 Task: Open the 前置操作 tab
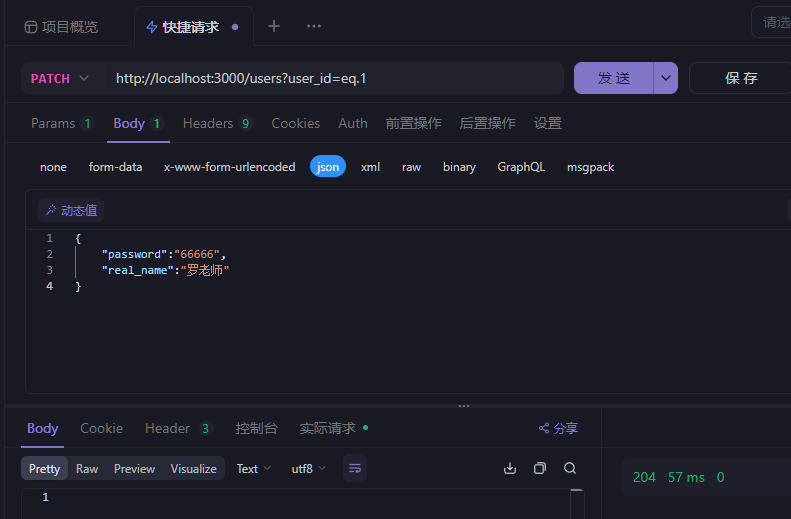(x=414, y=124)
